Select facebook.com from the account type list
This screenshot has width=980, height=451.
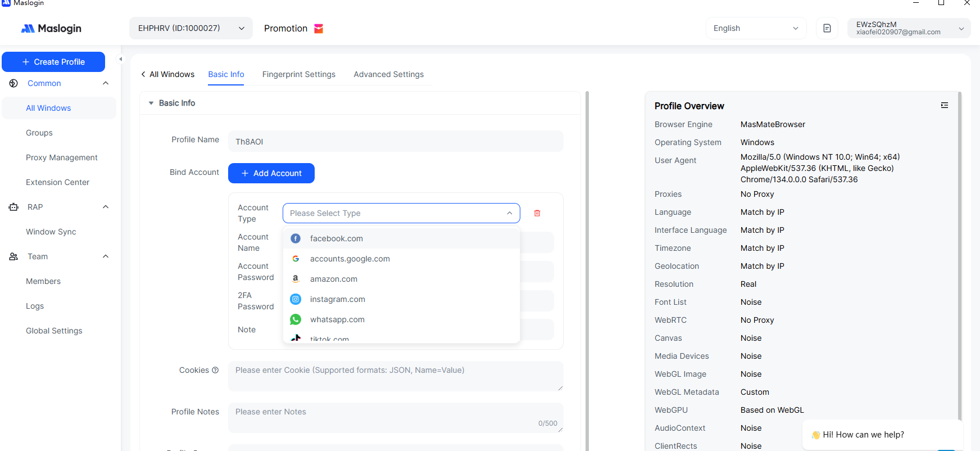pyautogui.click(x=336, y=238)
